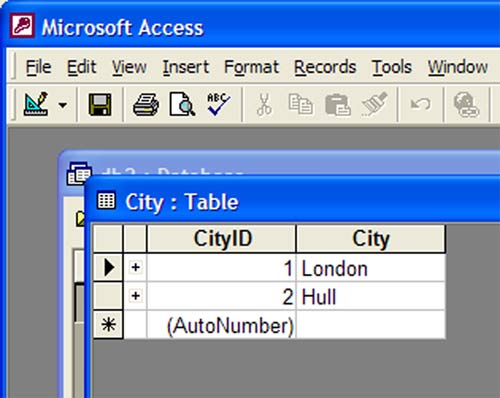Viewport: 500px width, 398px height.
Task: Click the Undo arrow icon
Action: pyautogui.click(x=421, y=104)
